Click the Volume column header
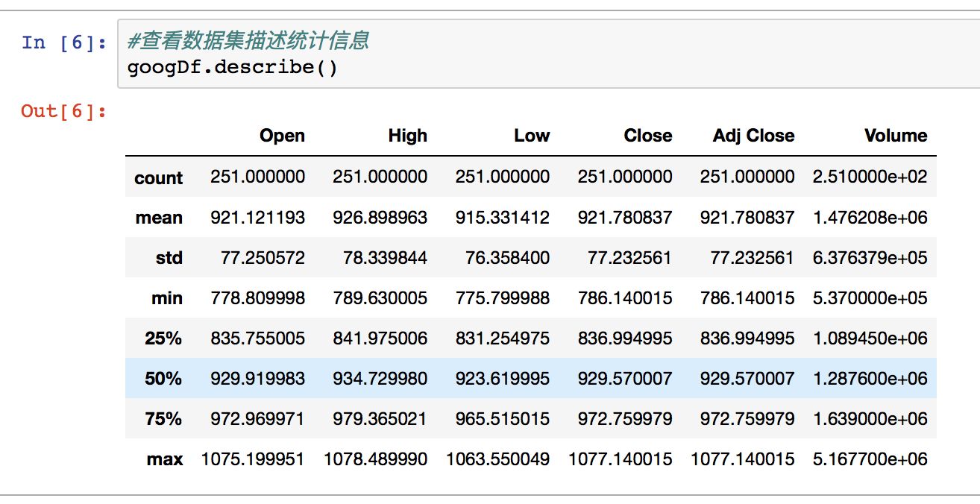Viewport: 980px width, 504px height. tap(896, 136)
